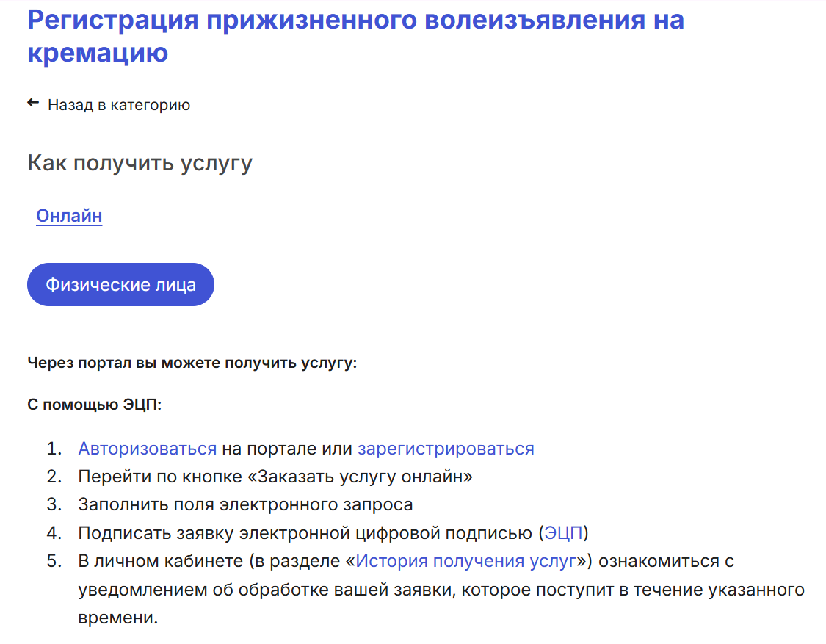Click the word "времени." ending step five

(118, 617)
